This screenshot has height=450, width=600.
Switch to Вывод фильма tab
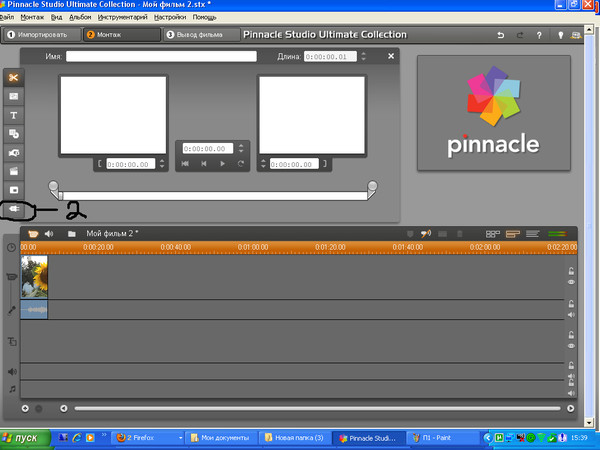[200, 35]
